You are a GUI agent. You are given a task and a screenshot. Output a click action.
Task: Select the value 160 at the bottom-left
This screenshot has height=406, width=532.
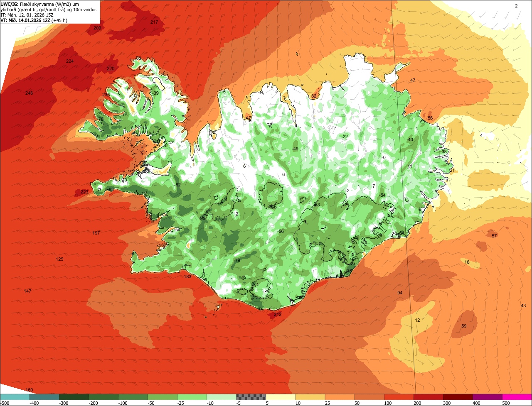click(x=29, y=390)
